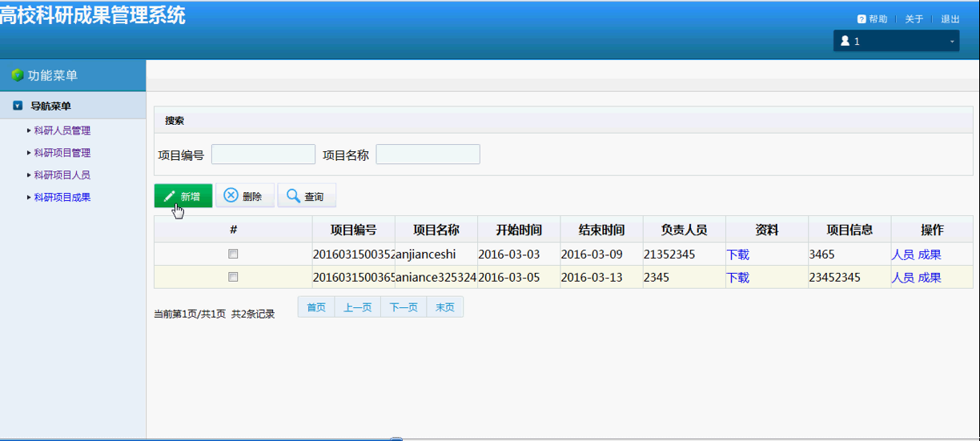
Task: Open 科研项目管理 menu item
Action: [x=62, y=153]
